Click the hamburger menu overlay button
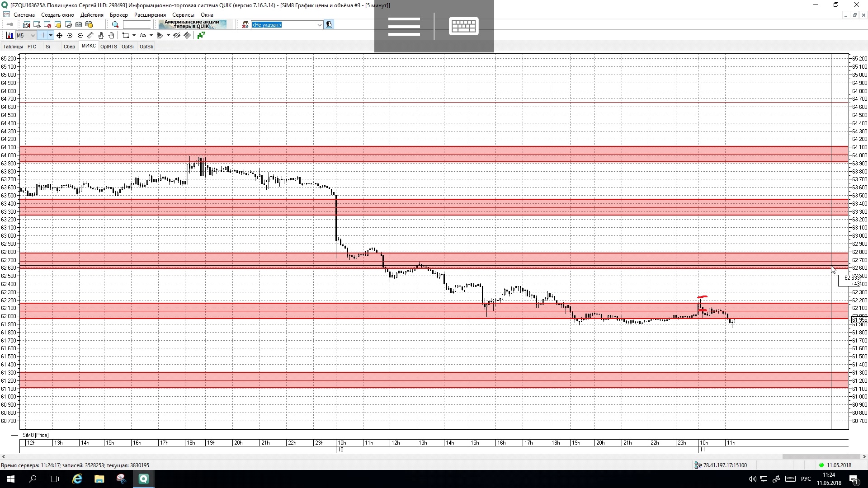Image resolution: width=868 pixels, height=488 pixels. click(x=404, y=26)
